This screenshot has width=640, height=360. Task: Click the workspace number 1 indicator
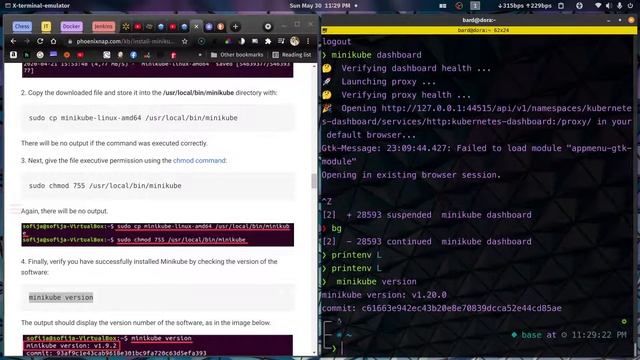(475, 6)
